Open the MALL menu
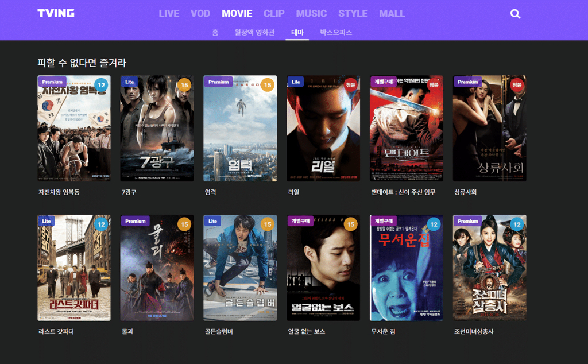 pyautogui.click(x=392, y=14)
